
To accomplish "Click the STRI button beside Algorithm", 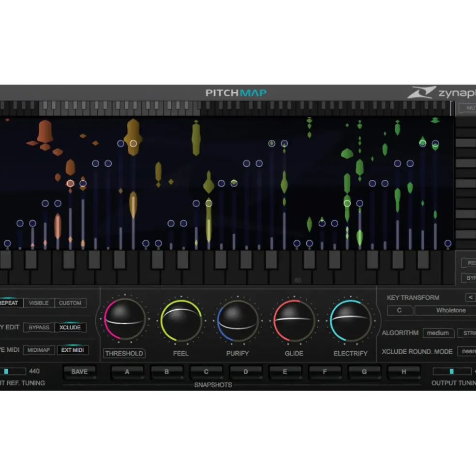I will pos(467,333).
